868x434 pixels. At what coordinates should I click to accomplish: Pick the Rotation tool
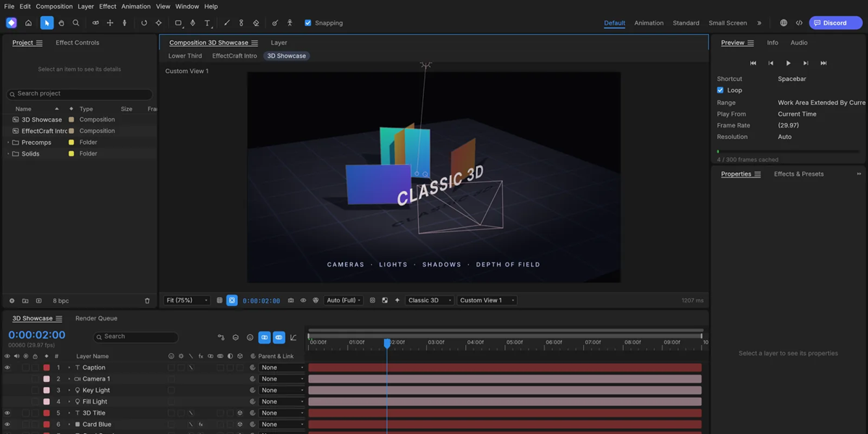point(144,23)
